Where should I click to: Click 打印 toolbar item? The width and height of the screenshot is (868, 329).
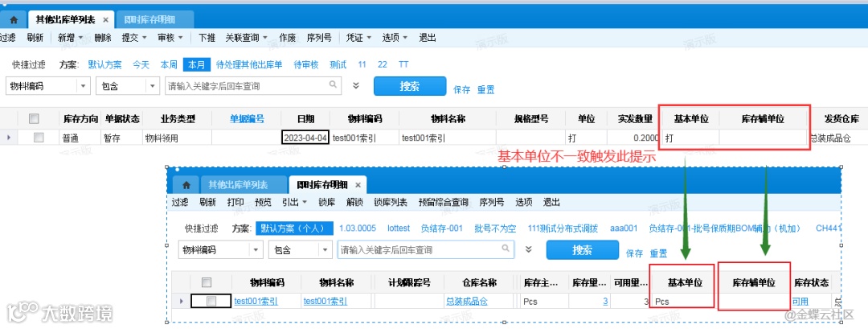coord(235,202)
